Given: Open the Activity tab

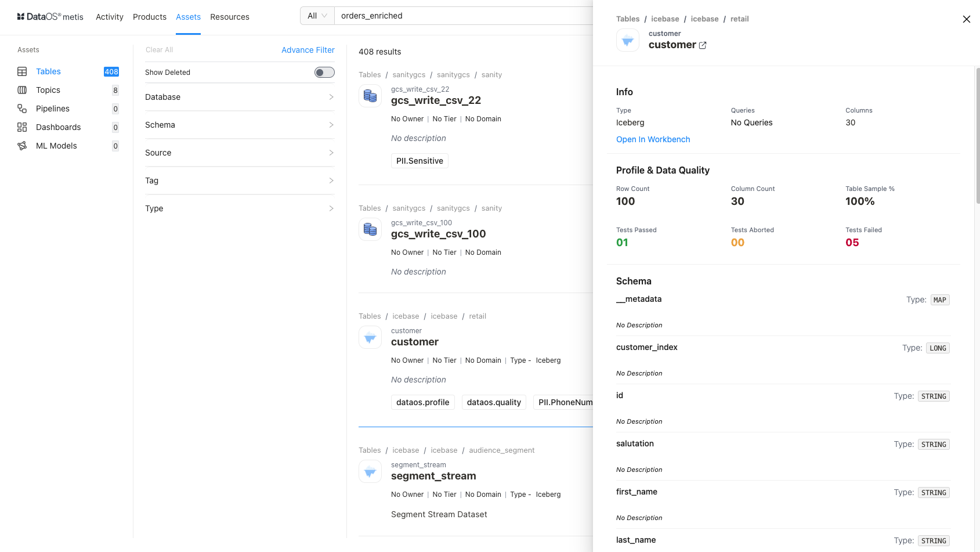Looking at the screenshot, I should pyautogui.click(x=110, y=17).
